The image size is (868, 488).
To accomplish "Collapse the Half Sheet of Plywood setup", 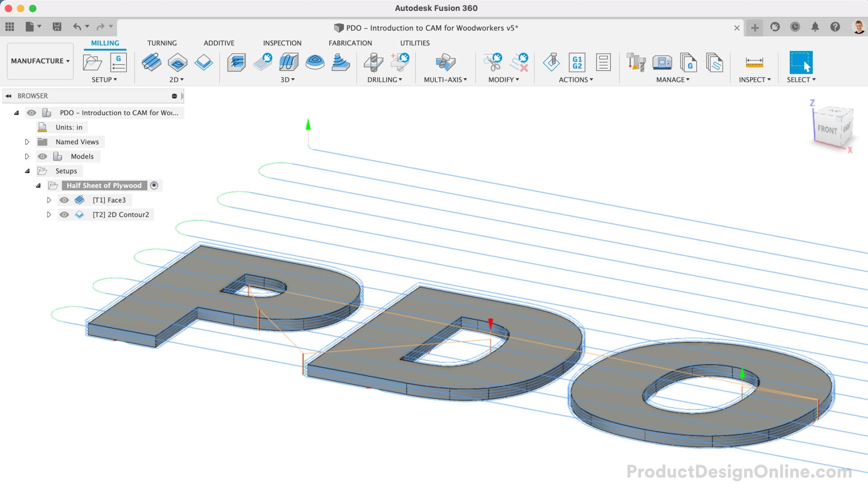I will click(38, 185).
